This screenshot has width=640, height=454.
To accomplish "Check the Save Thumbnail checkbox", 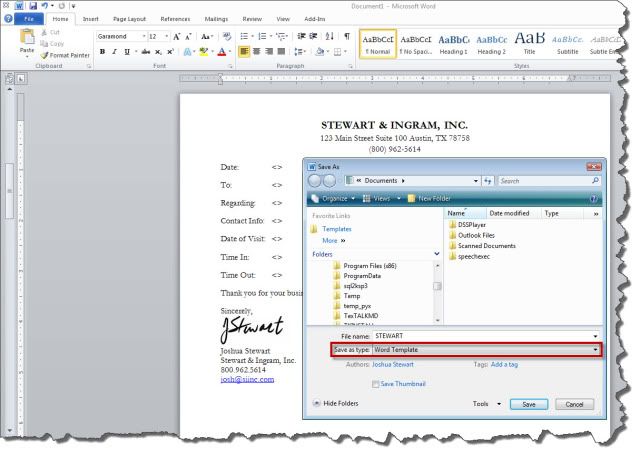I will tap(376, 384).
